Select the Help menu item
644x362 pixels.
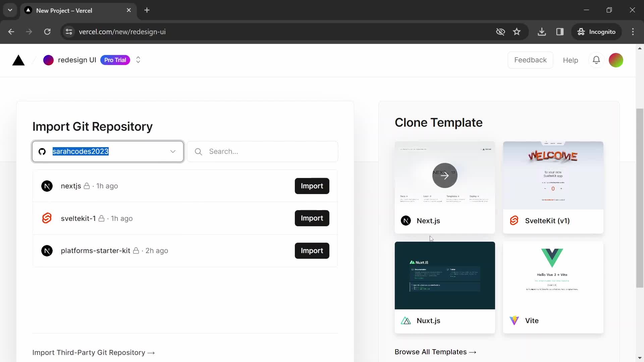570,60
